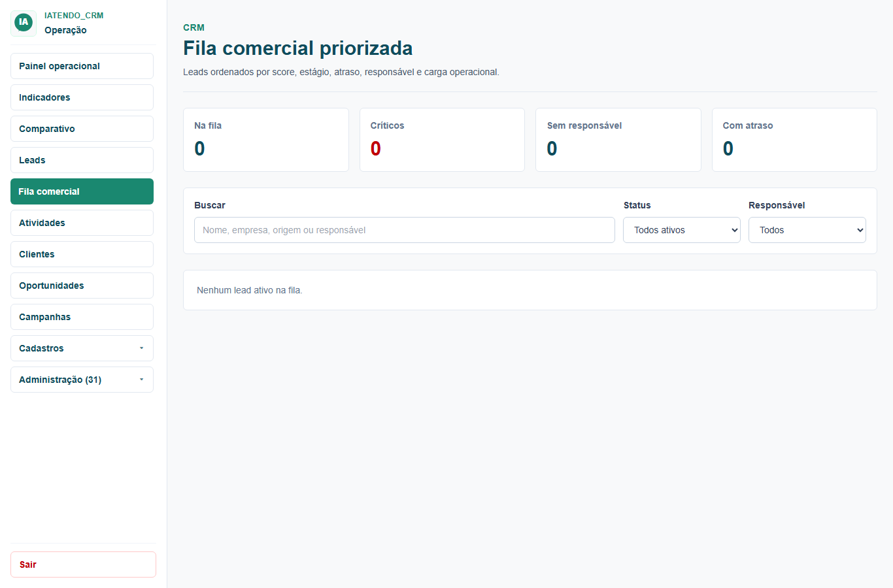Navigate to Campanhas

coord(82,317)
